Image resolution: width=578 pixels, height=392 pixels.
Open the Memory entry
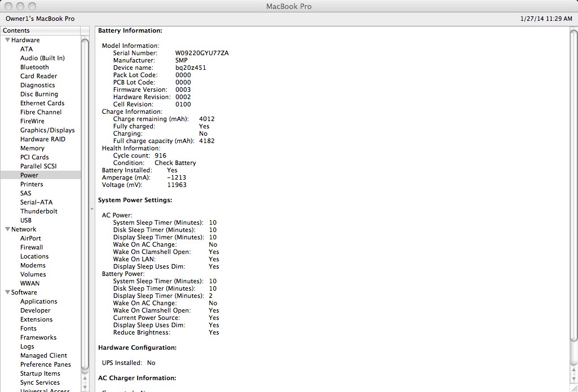pyautogui.click(x=33, y=148)
